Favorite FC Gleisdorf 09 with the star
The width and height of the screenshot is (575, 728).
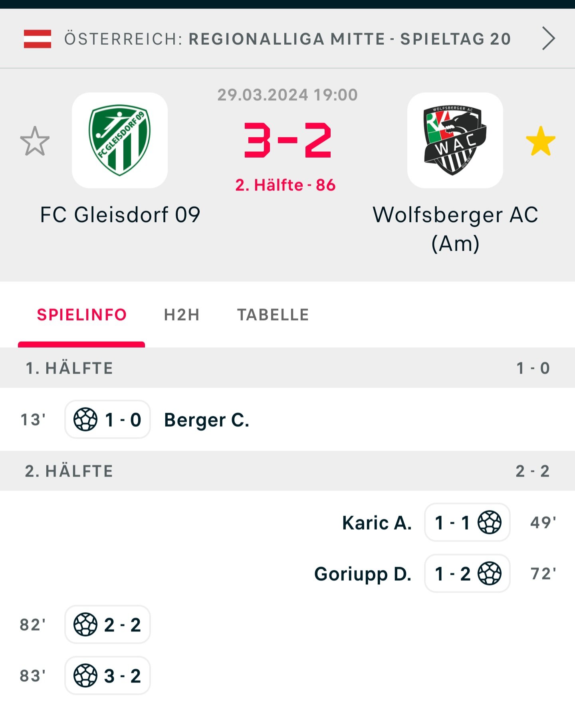[35, 141]
